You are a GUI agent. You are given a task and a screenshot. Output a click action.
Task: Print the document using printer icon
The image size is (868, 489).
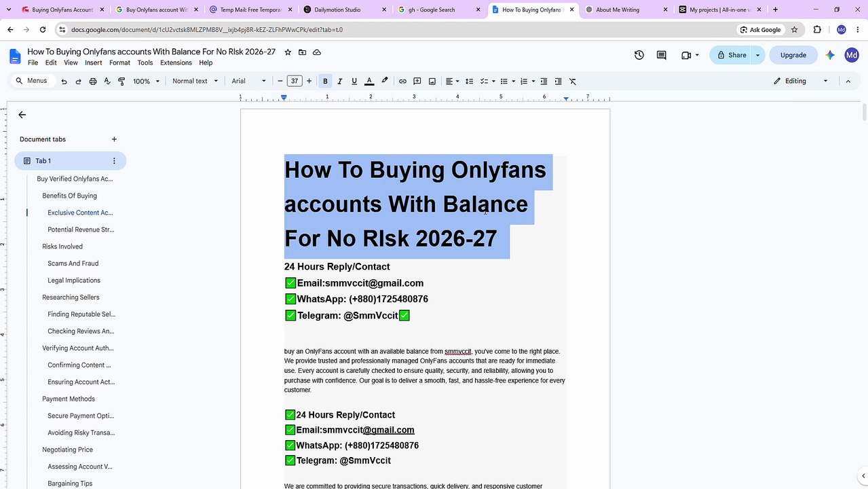[x=93, y=81]
